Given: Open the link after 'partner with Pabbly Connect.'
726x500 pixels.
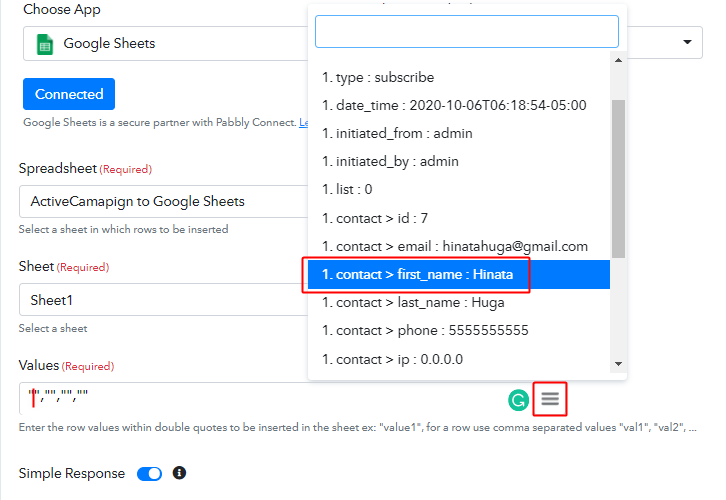Looking at the screenshot, I should [304, 122].
